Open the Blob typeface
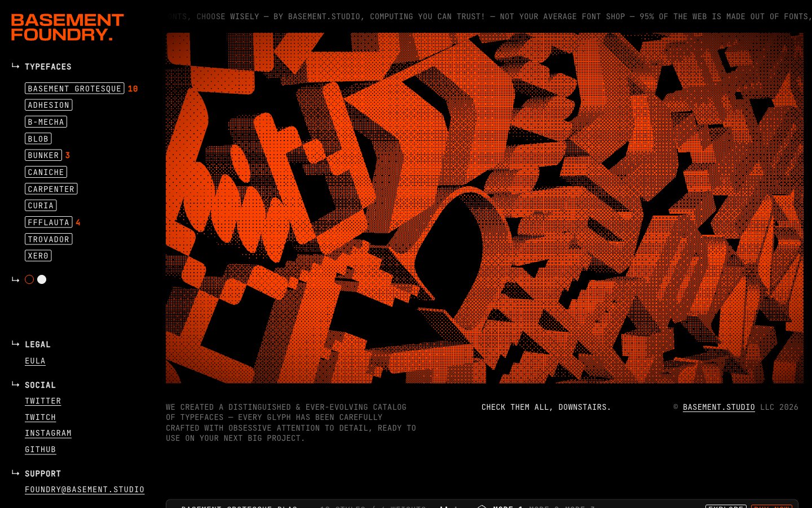812x508 pixels. [38, 139]
